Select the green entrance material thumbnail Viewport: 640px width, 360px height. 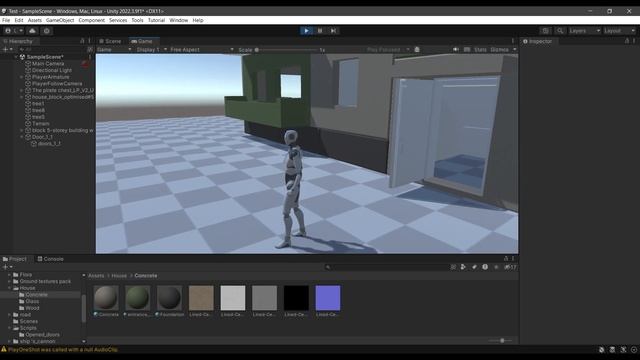point(138,298)
